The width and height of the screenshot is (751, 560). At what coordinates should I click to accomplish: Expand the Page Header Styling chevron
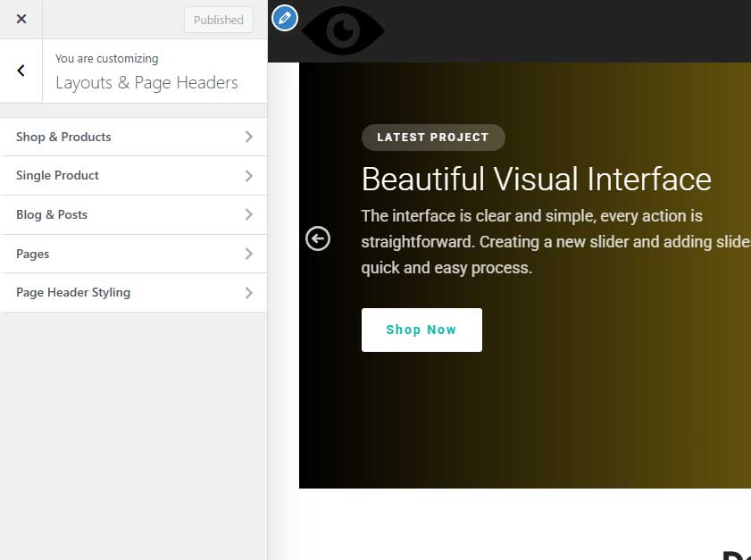(x=248, y=293)
